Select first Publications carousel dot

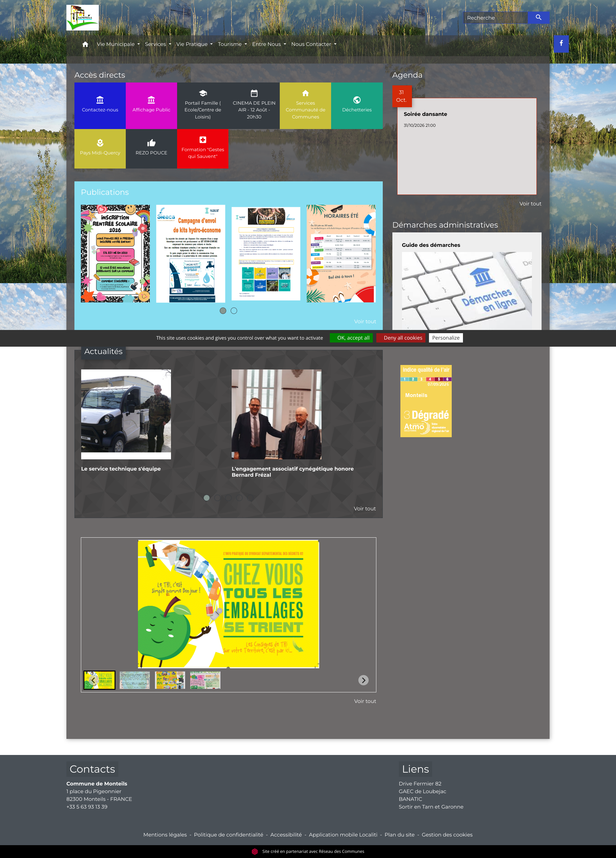coord(223,311)
